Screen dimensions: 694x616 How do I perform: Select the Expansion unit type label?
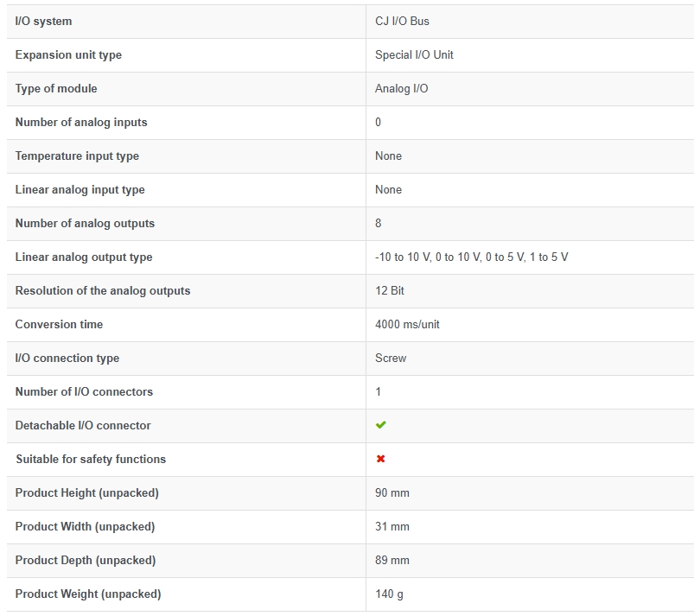tap(68, 55)
